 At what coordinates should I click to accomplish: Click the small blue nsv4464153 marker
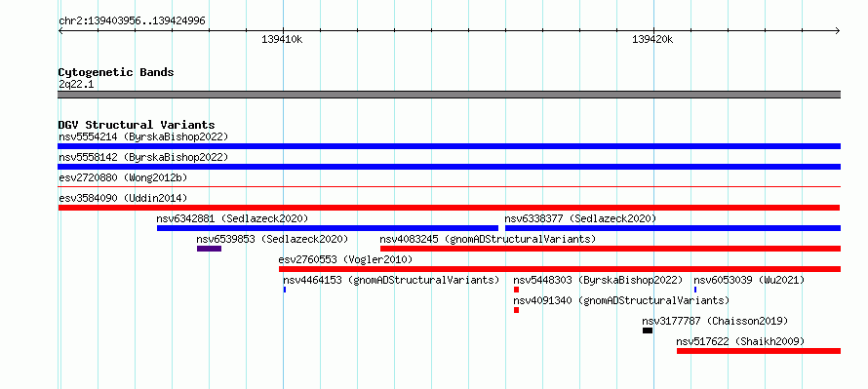click(285, 290)
